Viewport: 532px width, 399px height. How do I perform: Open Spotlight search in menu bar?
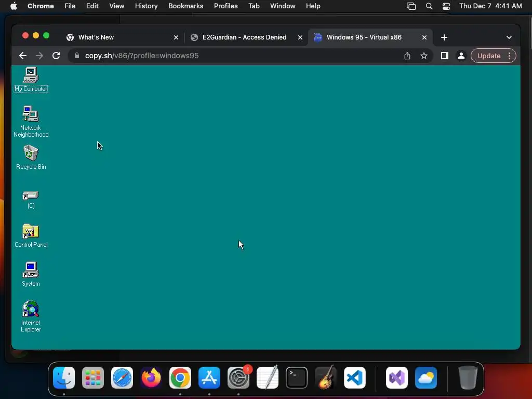[429, 6]
